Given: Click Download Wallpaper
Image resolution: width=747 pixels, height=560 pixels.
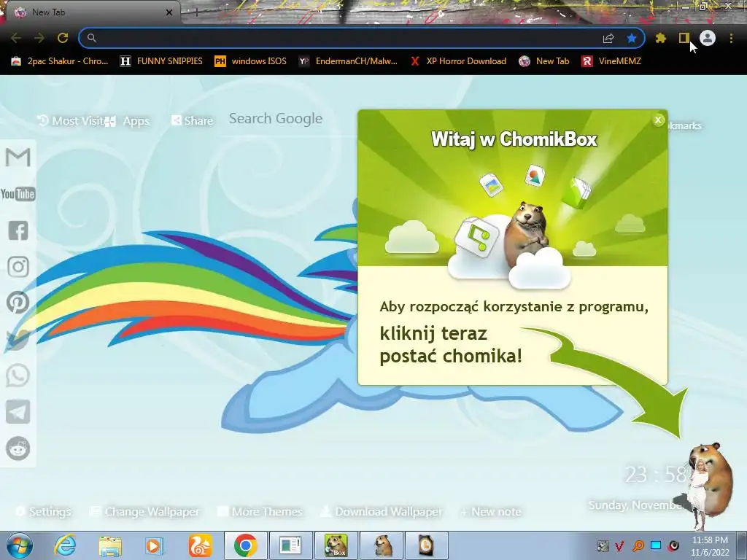Looking at the screenshot, I should click(x=382, y=511).
